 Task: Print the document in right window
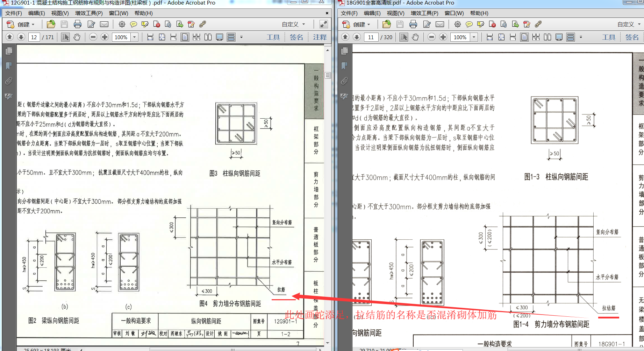pos(413,24)
